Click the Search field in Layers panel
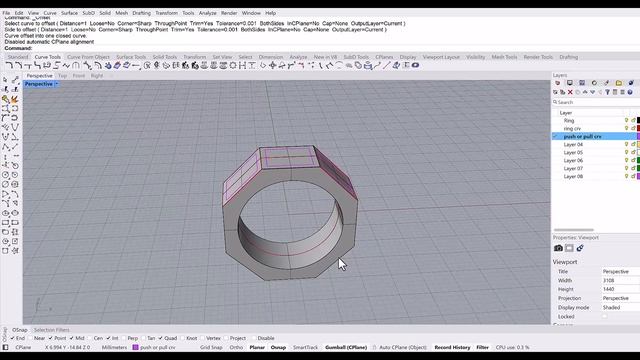640x360 pixels. [596, 102]
